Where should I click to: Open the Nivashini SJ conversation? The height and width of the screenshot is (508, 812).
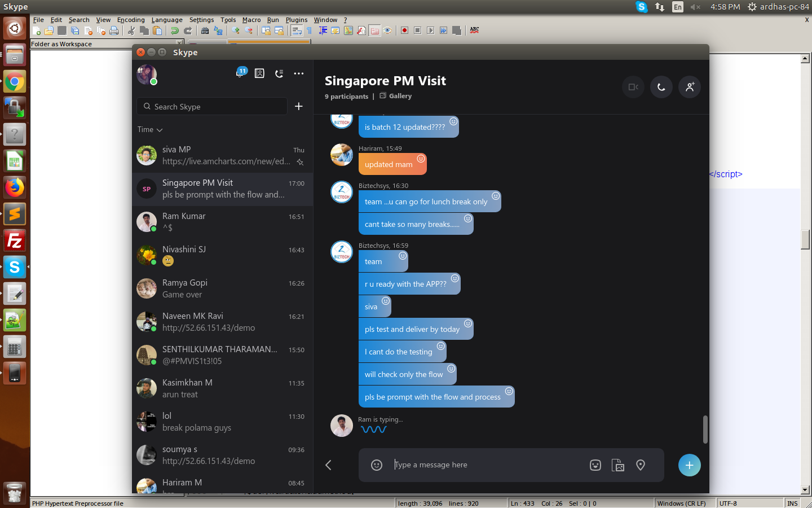(223, 255)
